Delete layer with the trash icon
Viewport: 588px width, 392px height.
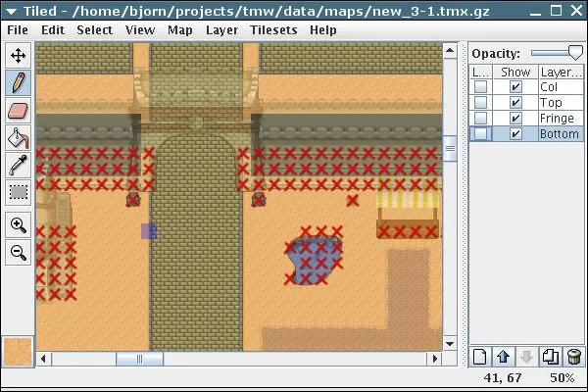[573, 357]
